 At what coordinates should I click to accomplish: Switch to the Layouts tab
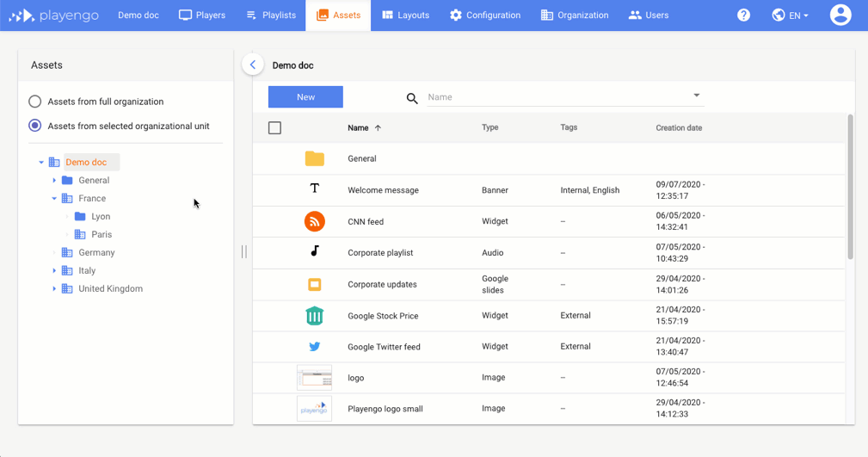point(406,15)
